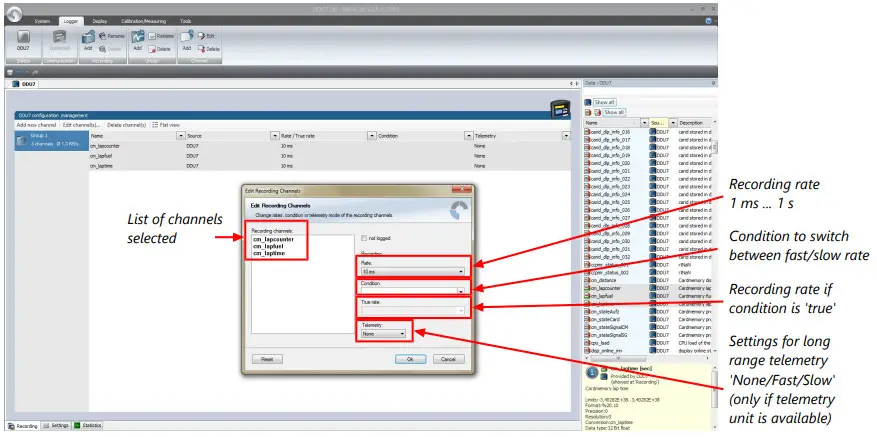The height and width of the screenshot is (437, 877).
Task: Open the System ribbon tab
Action: tap(43, 21)
